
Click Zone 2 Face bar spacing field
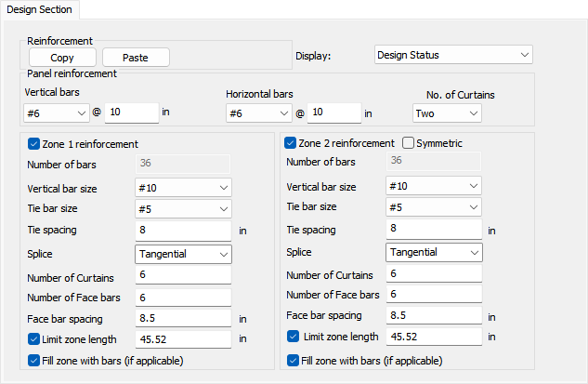434,316
